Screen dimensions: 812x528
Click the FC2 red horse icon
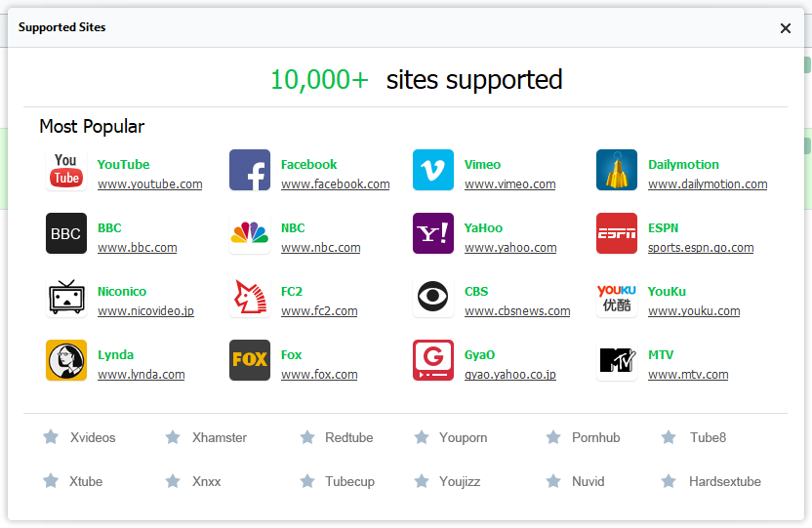coord(250,297)
